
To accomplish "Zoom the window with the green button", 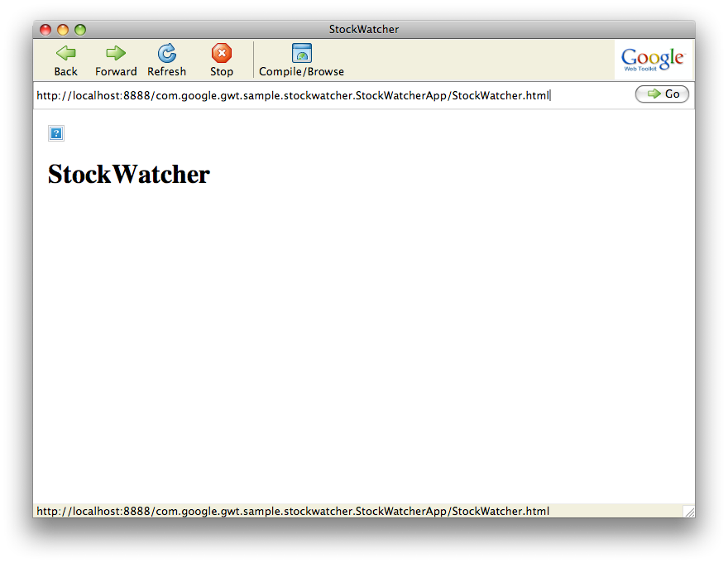I will pyautogui.click(x=80, y=30).
